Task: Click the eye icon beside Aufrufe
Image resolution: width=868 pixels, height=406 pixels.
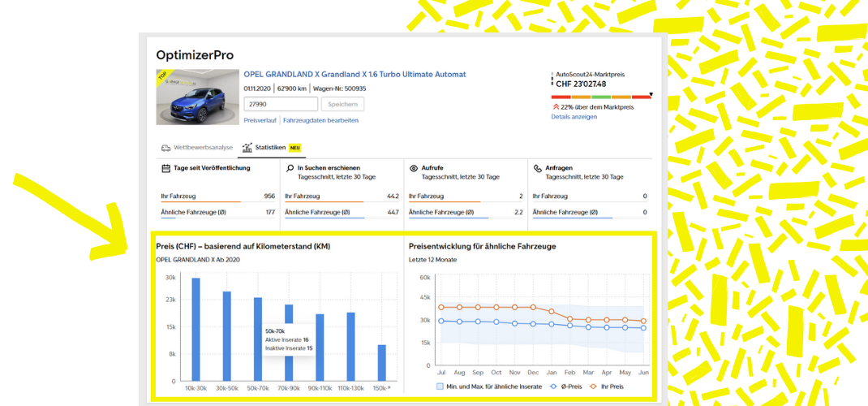Action: click(x=414, y=168)
